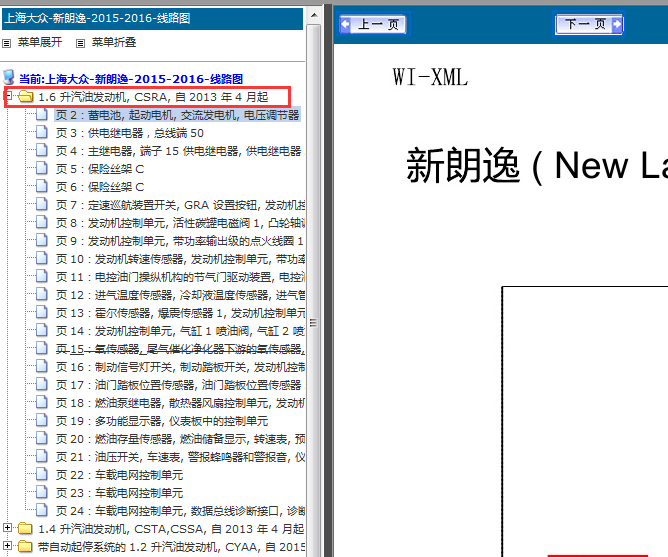This screenshot has height=557, width=668.
Task: Click the folder icon of 1.6 升汽油发动机
Action: pyautogui.click(x=26, y=97)
